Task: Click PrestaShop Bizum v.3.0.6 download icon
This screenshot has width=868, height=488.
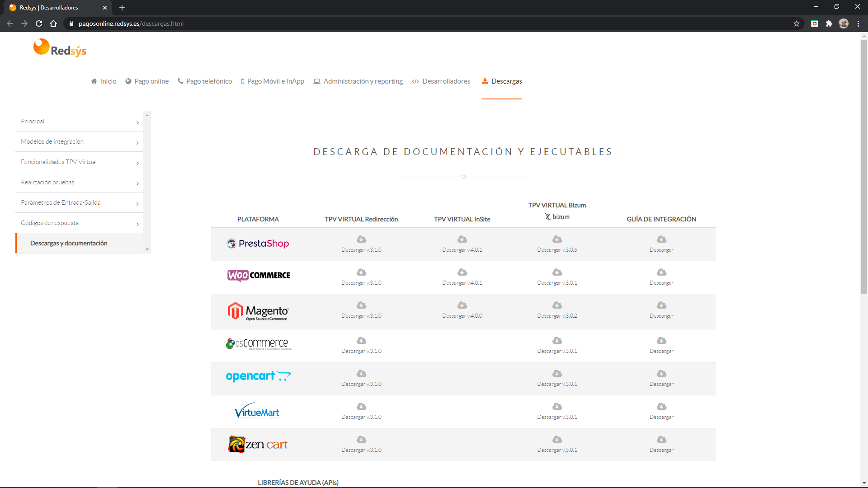Action: (x=557, y=239)
